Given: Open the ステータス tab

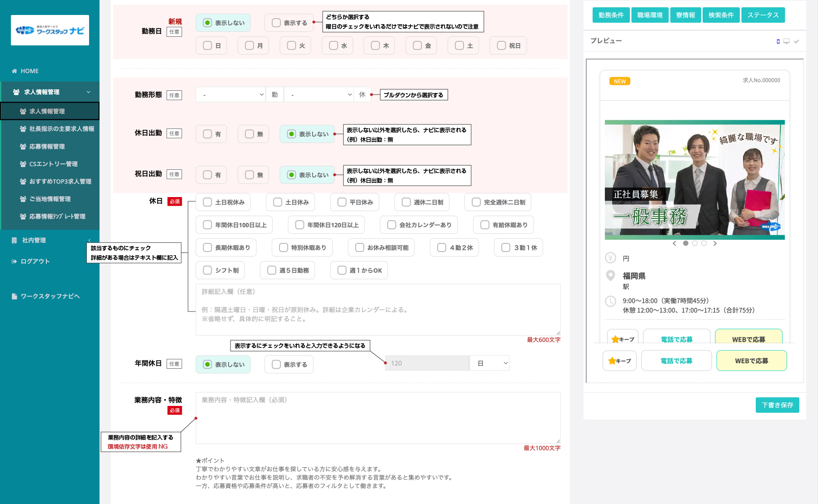Looking at the screenshot, I should (x=763, y=15).
